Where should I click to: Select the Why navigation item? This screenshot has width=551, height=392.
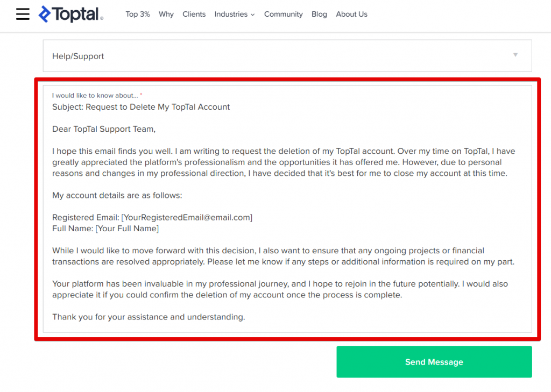[166, 15]
